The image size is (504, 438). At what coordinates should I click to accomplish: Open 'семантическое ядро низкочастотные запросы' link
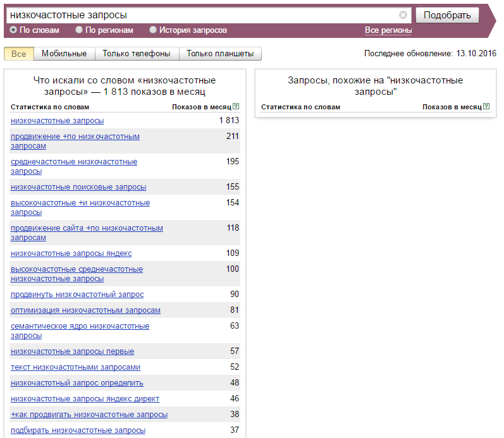[x=80, y=331]
